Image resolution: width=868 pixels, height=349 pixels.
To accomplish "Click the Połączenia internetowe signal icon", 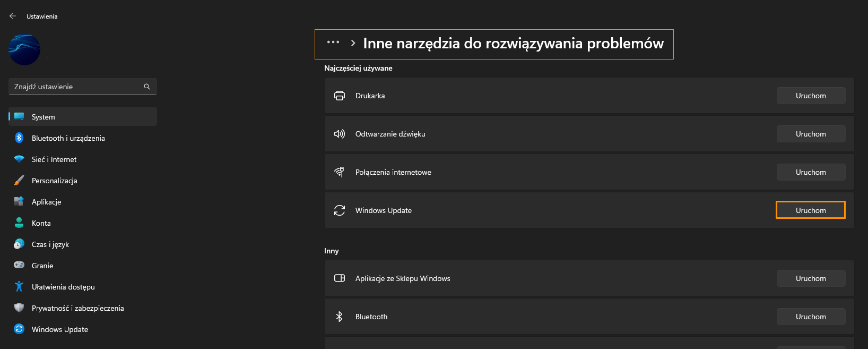I will point(340,172).
